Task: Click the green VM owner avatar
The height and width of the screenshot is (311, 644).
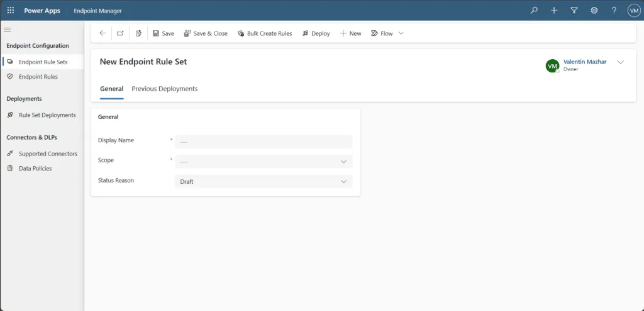Action: [552, 66]
